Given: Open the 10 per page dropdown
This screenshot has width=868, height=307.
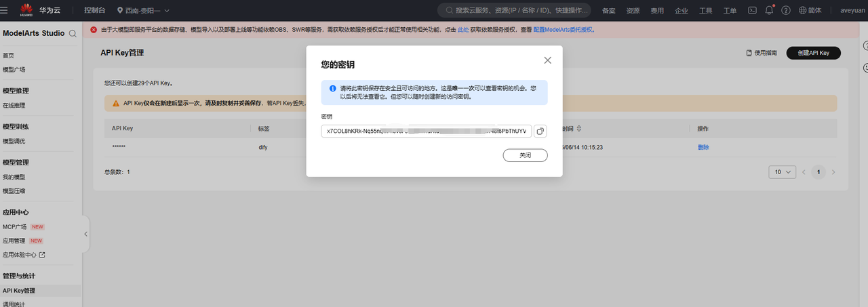Looking at the screenshot, I should 782,172.
